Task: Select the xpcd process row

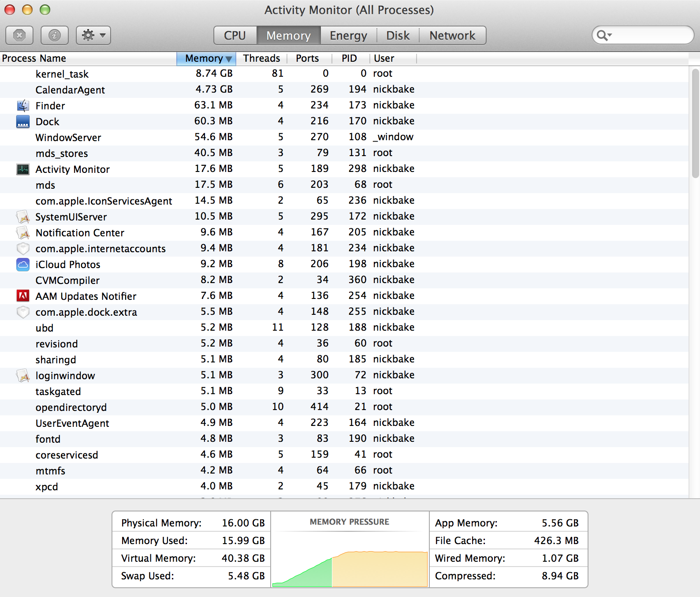Action: click(x=344, y=486)
